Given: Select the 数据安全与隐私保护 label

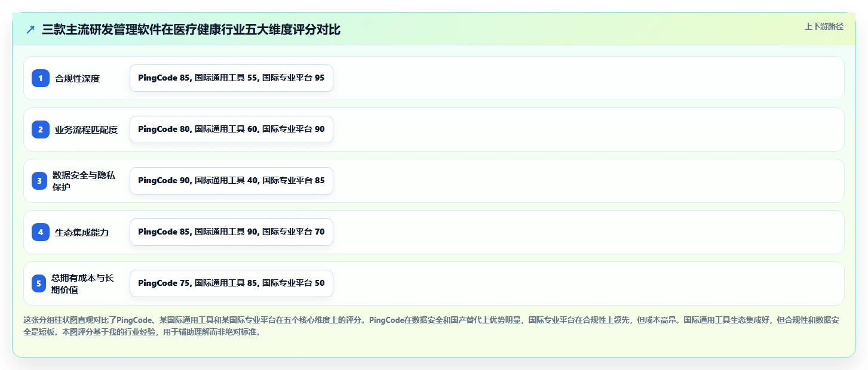Looking at the screenshot, I should [84, 181].
